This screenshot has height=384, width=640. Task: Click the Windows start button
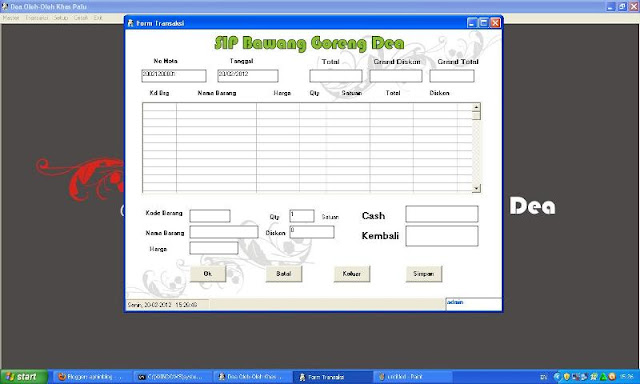pos(23,377)
